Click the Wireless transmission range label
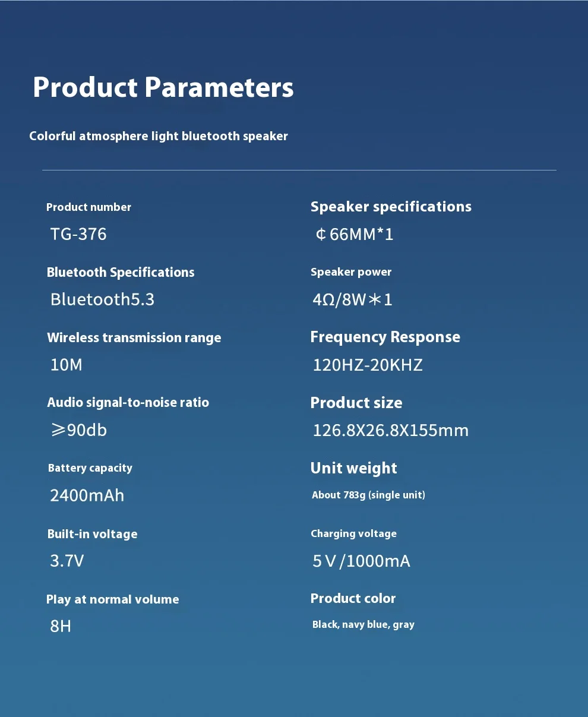The height and width of the screenshot is (717, 588). click(x=134, y=337)
